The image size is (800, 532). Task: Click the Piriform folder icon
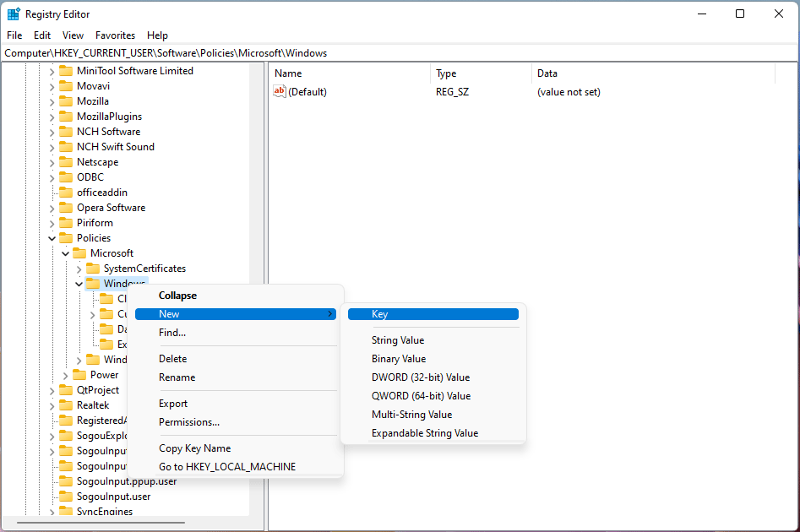pyautogui.click(x=66, y=223)
